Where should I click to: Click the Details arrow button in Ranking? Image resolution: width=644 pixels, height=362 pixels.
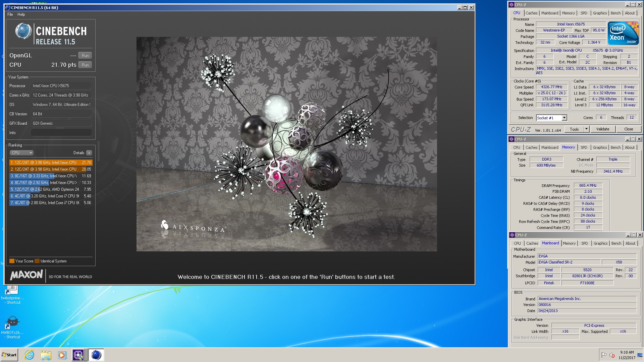89,153
